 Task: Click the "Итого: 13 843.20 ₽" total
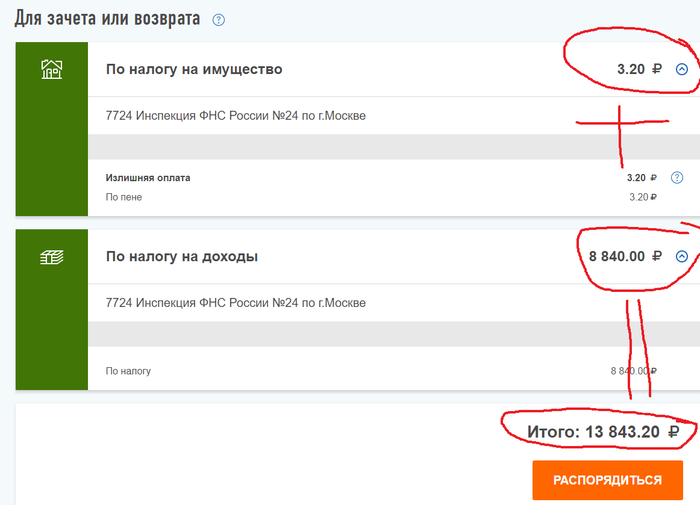603,432
